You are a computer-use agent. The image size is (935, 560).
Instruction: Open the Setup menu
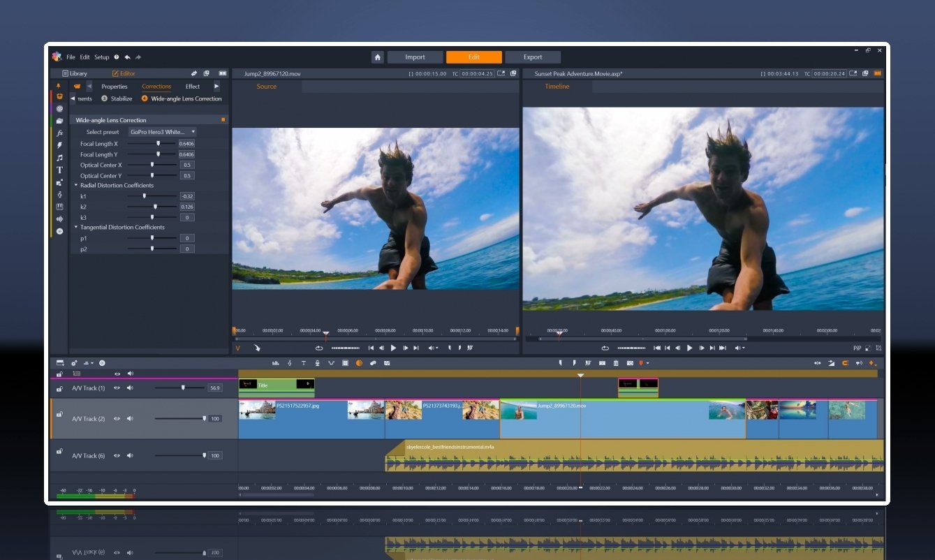tap(102, 57)
